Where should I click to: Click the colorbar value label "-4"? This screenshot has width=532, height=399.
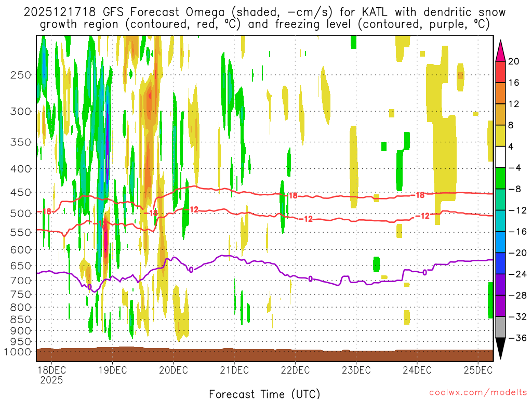pyautogui.click(x=515, y=168)
